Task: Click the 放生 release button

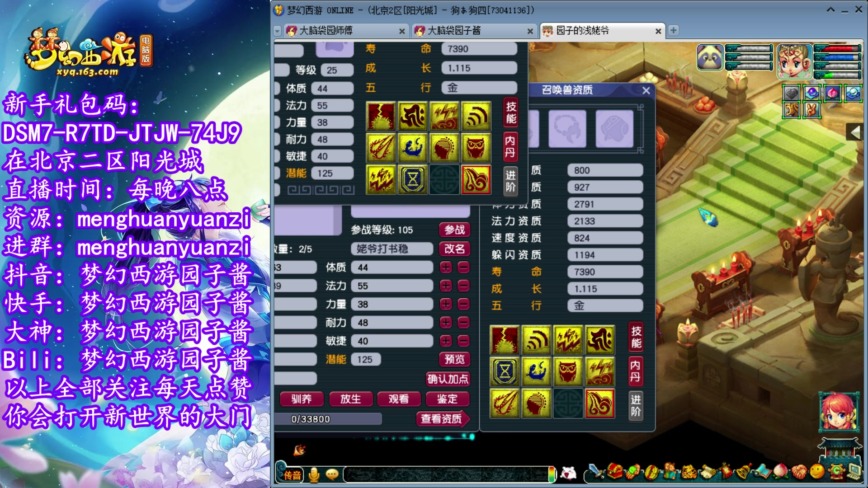Action: tap(350, 399)
